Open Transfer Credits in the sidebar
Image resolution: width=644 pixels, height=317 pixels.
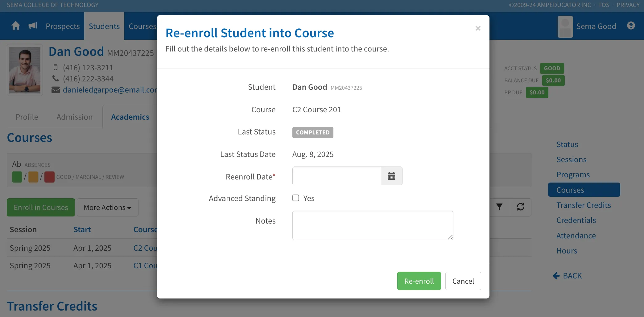coord(584,205)
